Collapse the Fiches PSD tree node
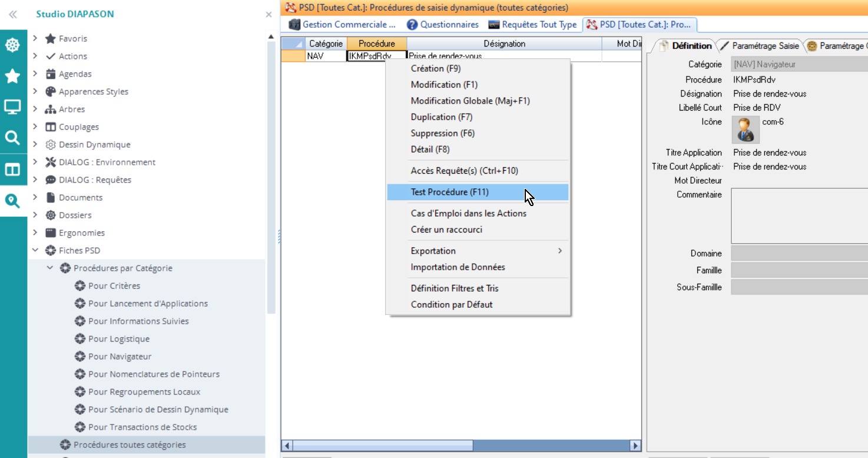868x458 pixels. point(35,250)
